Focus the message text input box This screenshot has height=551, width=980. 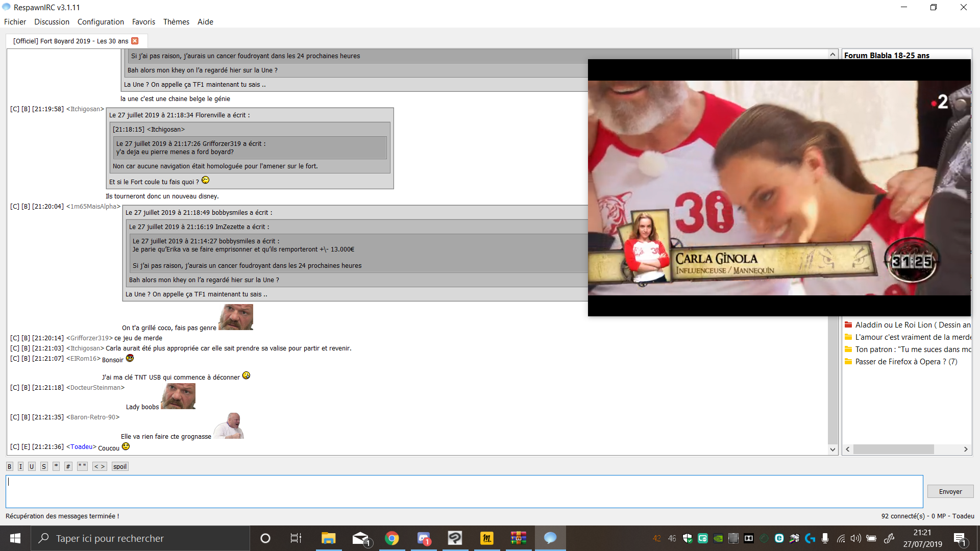click(464, 491)
